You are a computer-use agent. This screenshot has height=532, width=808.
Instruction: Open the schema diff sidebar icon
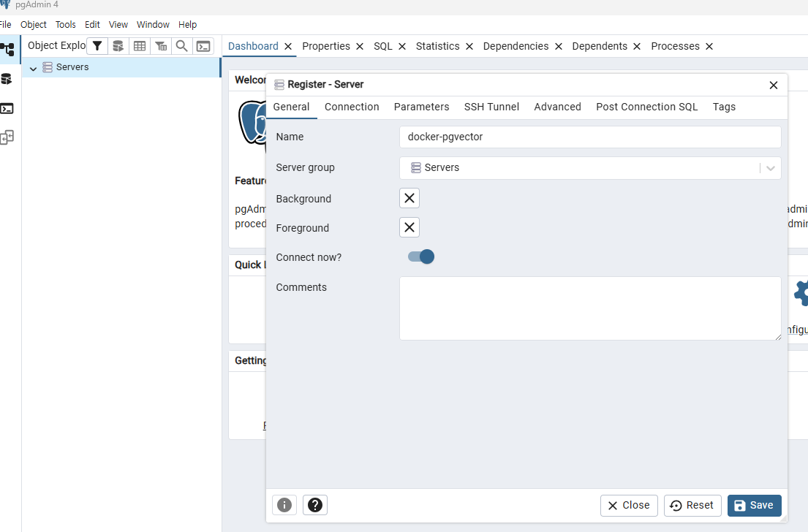tap(7, 137)
